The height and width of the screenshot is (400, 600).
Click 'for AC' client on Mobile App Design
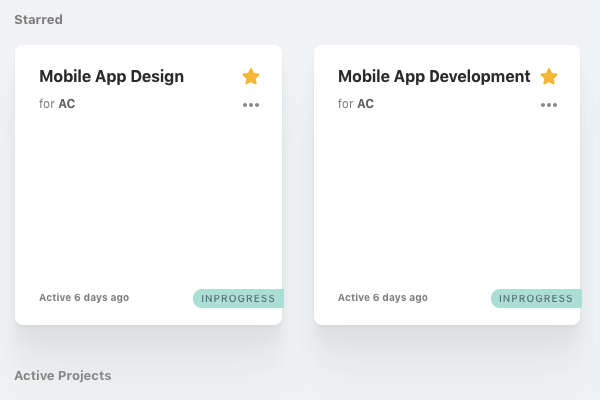57,104
